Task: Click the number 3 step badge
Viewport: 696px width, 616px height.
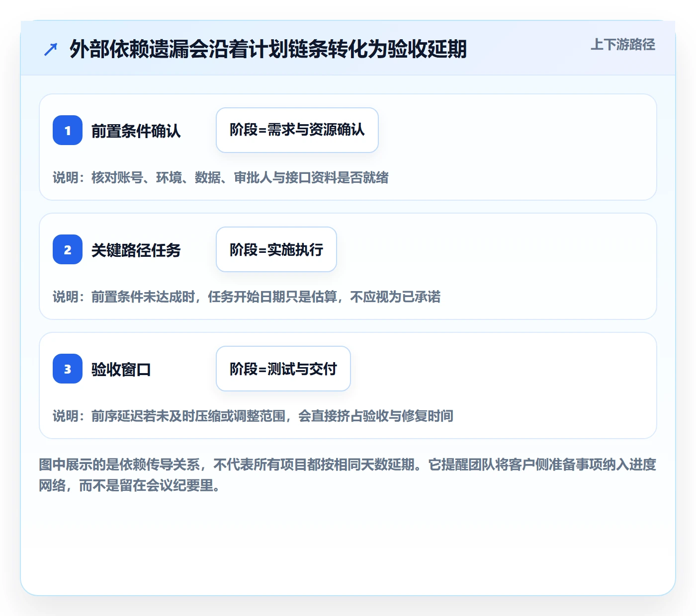Action: (68, 369)
